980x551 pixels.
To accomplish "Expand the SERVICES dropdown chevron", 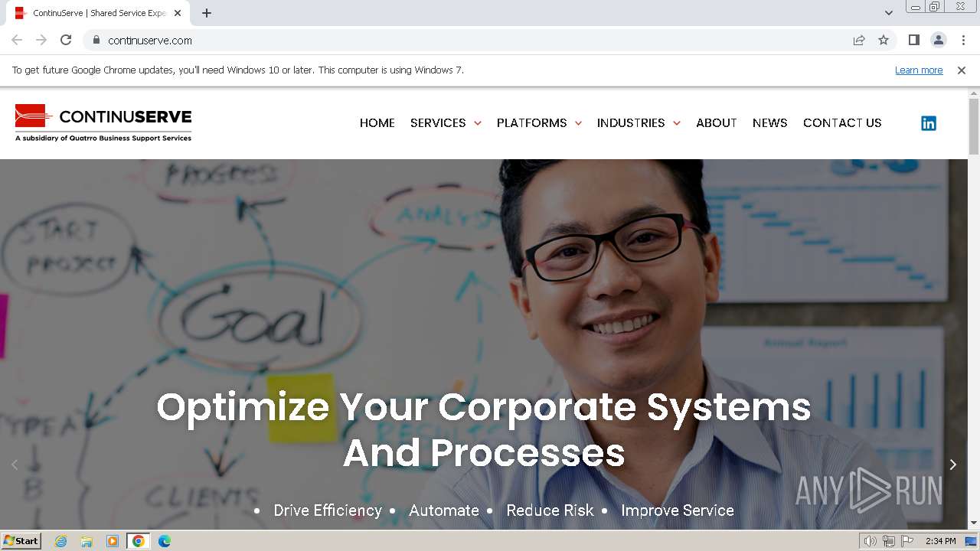I will (478, 123).
